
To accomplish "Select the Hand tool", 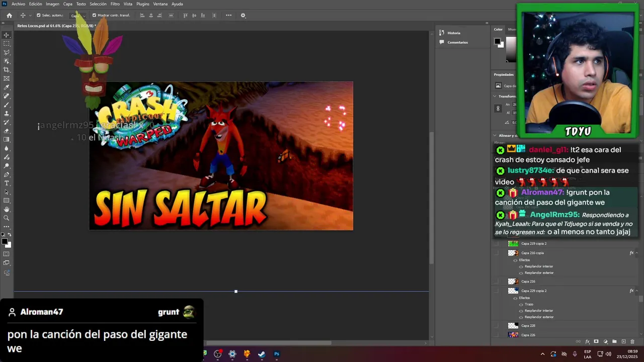I will pyautogui.click(x=7, y=209).
